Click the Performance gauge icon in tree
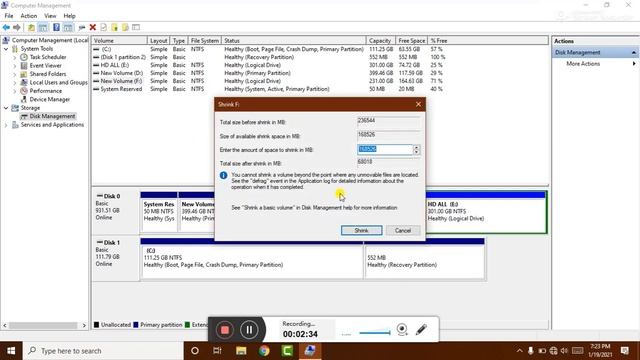Screen dimensions: 640x360 (x=24, y=91)
